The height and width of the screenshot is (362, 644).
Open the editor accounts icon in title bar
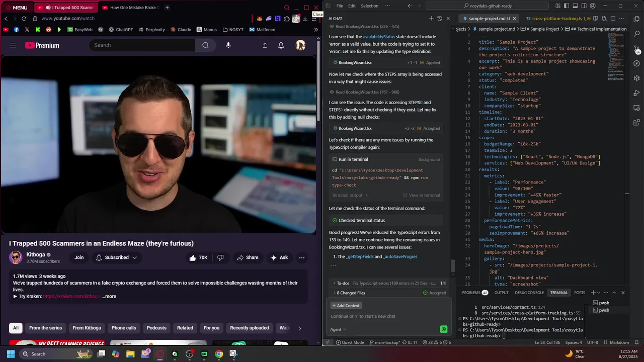tap(593, 6)
